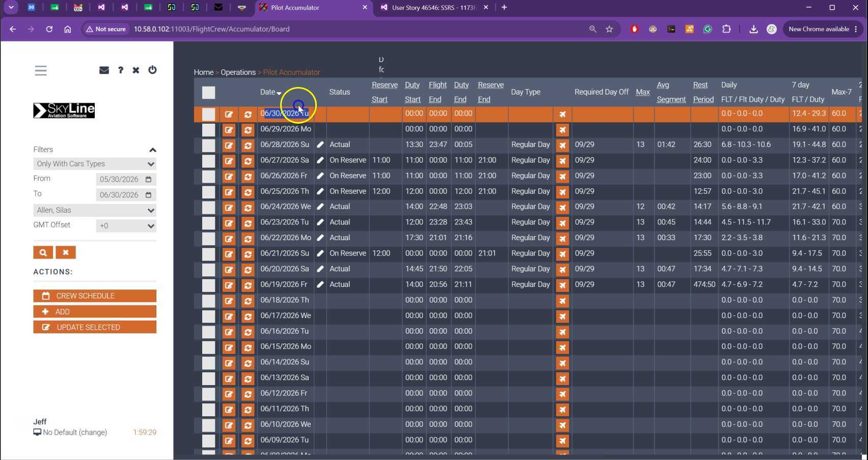The width and height of the screenshot is (868, 460).
Task: Click the UPDATE SELECTED button
Action: (x=95, y=327)
